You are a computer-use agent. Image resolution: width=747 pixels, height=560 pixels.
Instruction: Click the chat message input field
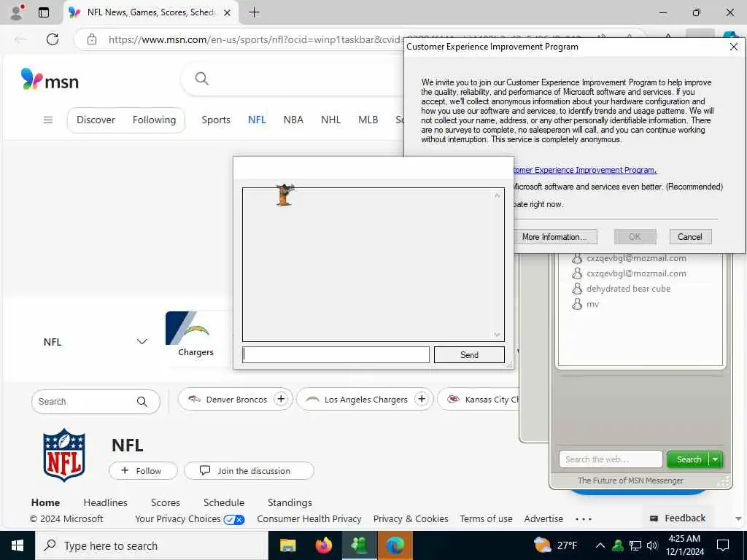[336, 355]
